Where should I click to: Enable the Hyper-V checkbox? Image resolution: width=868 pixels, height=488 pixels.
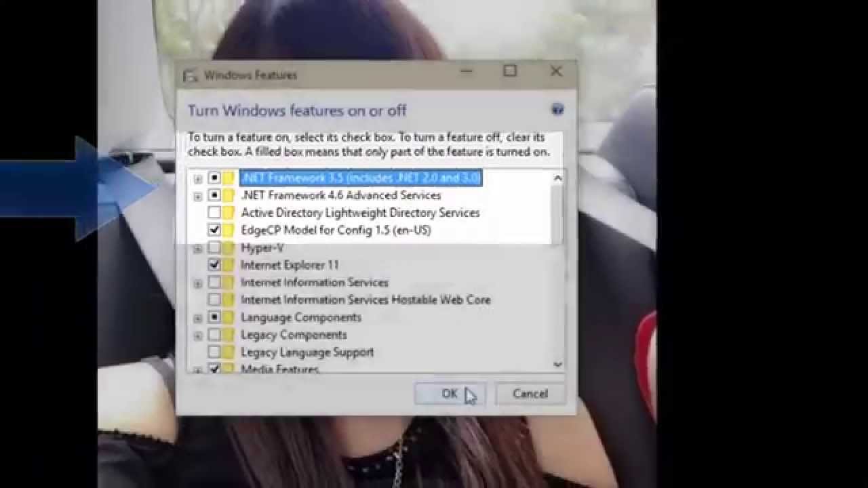point(214,248)
